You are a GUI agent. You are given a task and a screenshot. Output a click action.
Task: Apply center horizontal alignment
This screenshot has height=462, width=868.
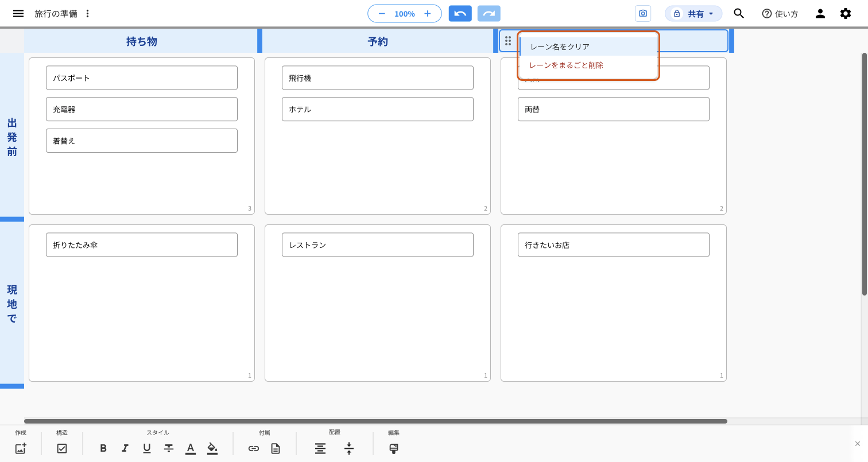click(320, 448)
